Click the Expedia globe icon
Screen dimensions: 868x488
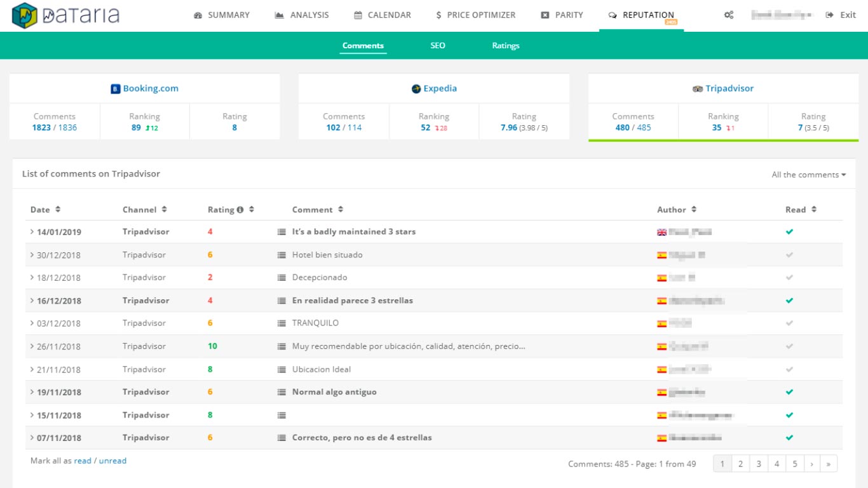(x=416, y=89)
